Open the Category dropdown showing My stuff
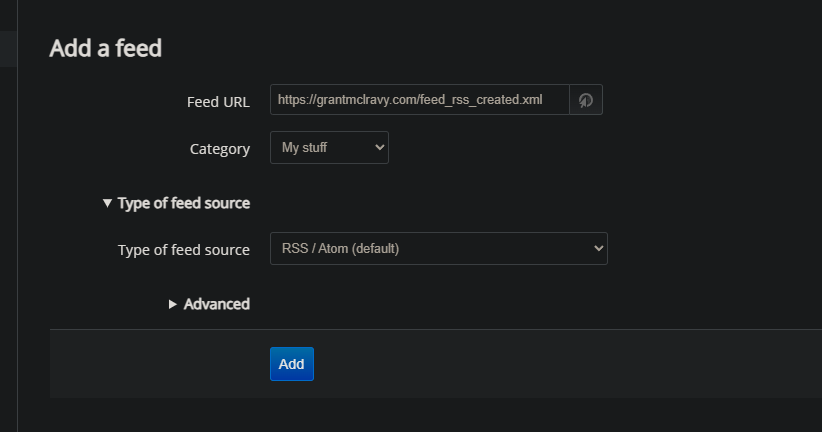The image size is (822, 432). pyautogui.click(x=329, y=148)
